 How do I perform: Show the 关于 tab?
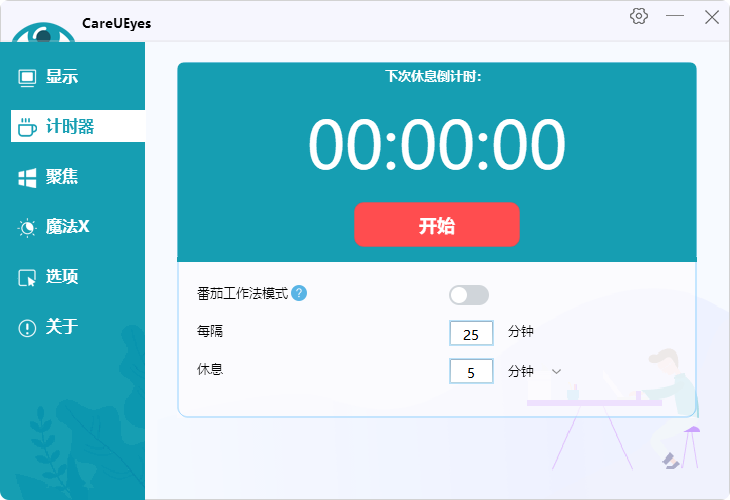point(78,327)
